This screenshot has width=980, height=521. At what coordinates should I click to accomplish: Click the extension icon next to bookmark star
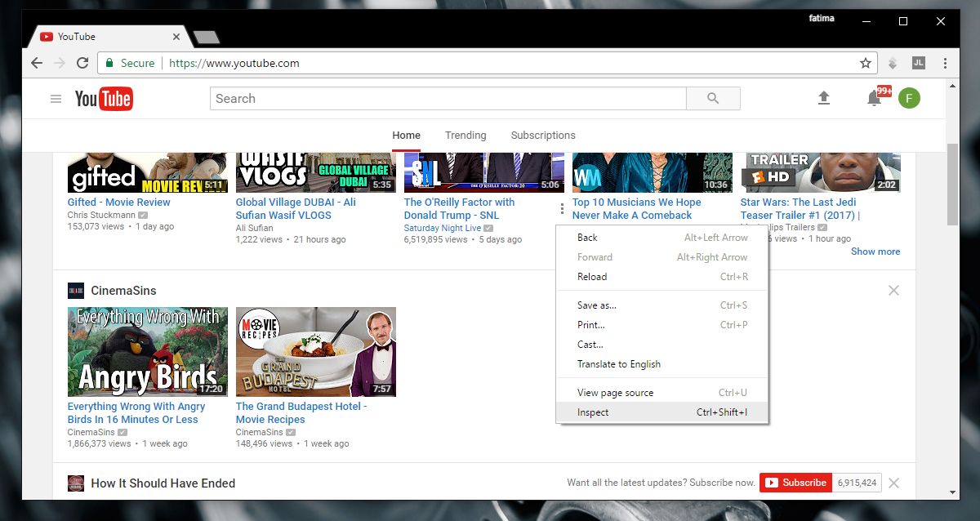click(893, 63)
